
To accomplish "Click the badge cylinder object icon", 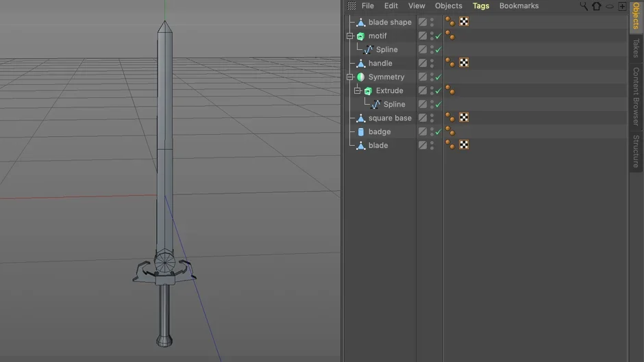I will 360,132.
